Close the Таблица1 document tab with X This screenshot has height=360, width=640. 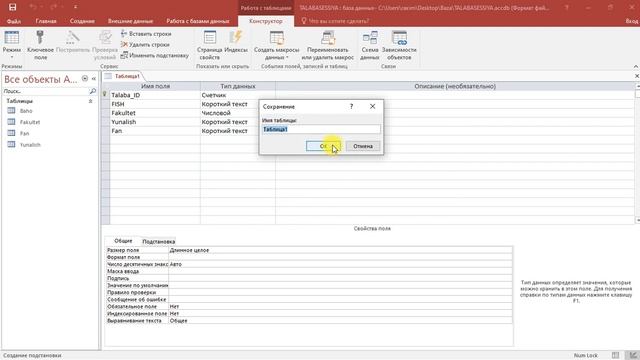click(x=636, y=76)
